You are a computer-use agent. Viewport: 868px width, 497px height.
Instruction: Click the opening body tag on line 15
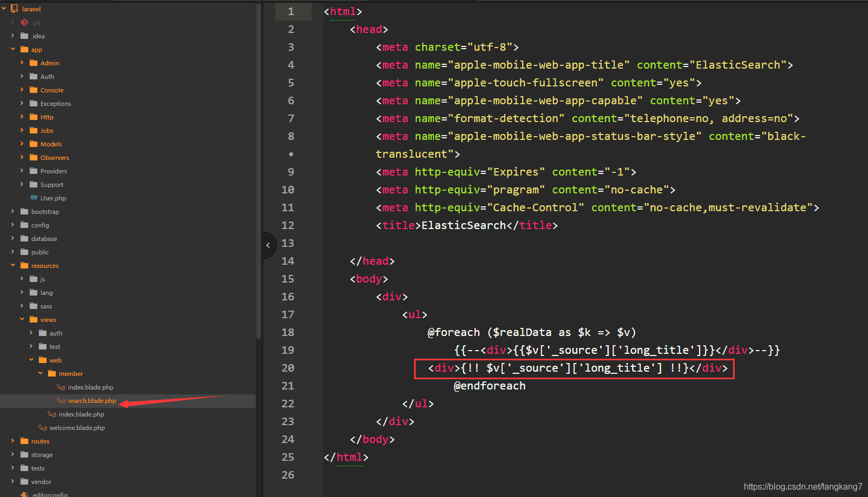coord(369,279)
